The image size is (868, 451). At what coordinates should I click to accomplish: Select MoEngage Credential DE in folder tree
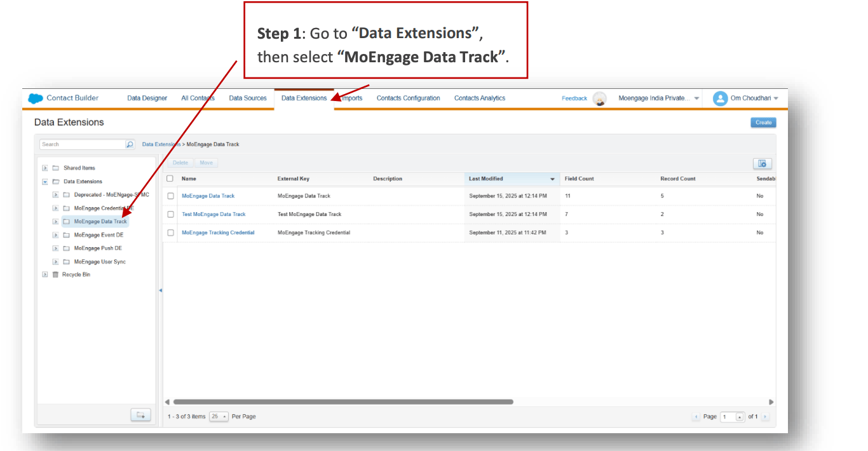104,208
